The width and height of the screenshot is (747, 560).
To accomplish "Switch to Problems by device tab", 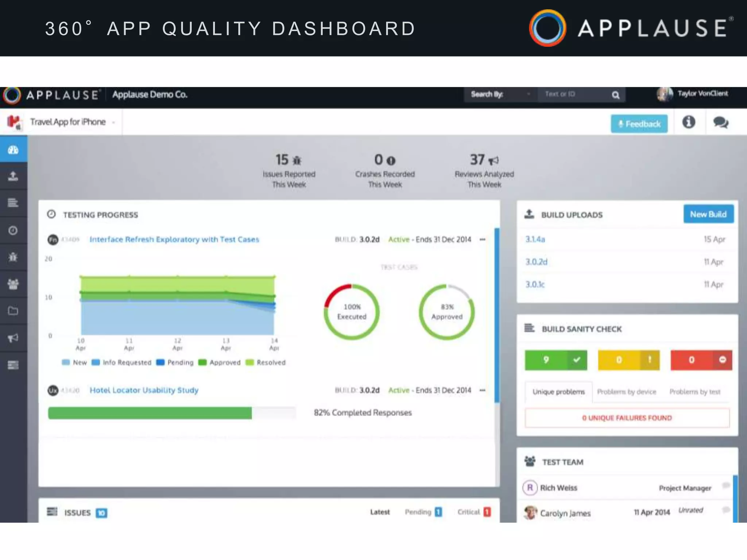I will coord(626,392).
